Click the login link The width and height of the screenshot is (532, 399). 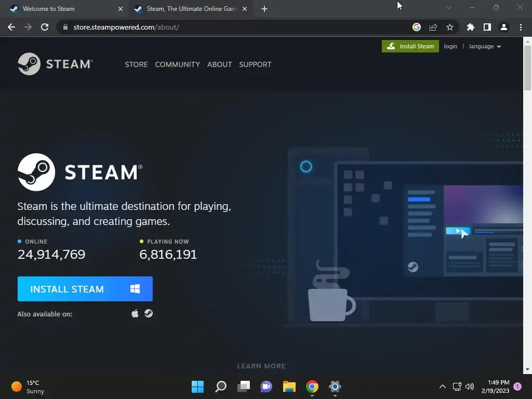coord(450,46)
